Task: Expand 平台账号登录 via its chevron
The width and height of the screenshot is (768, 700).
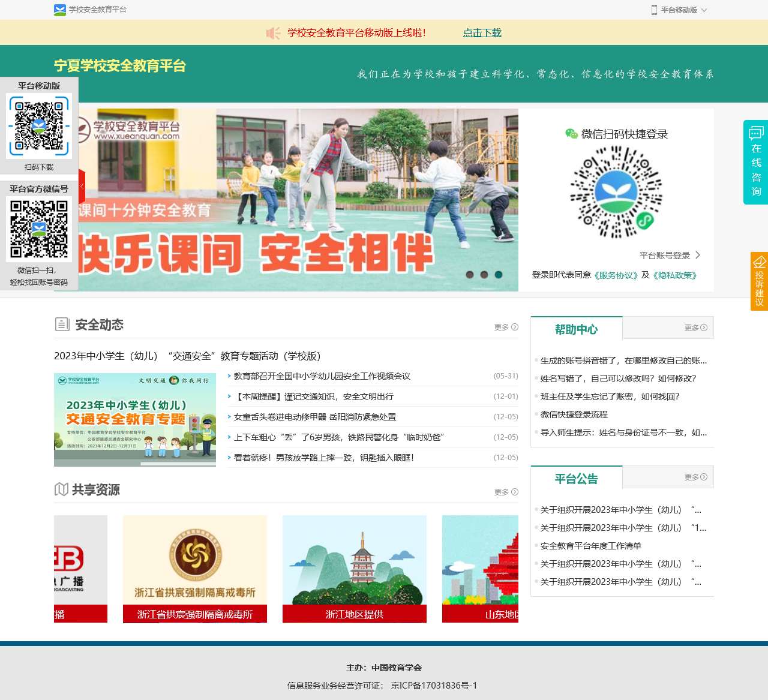Action: click(x=698, y=254)
